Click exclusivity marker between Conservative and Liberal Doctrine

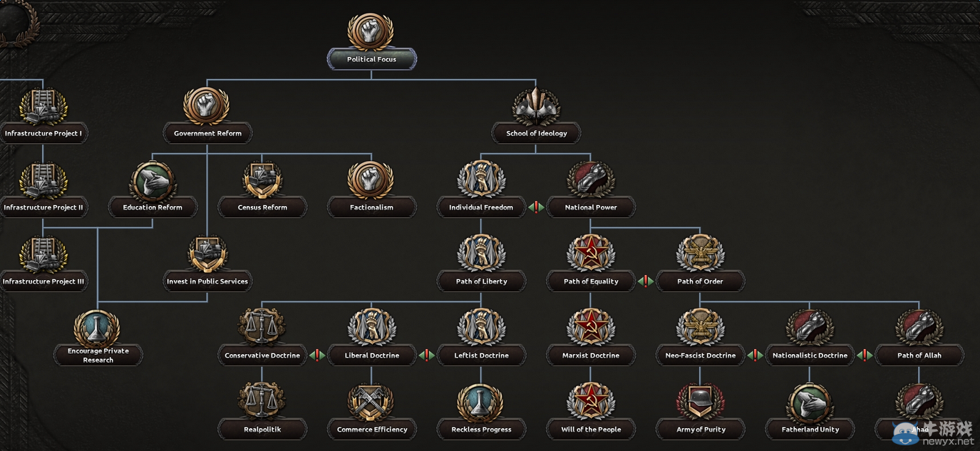(x=317, y=356)
